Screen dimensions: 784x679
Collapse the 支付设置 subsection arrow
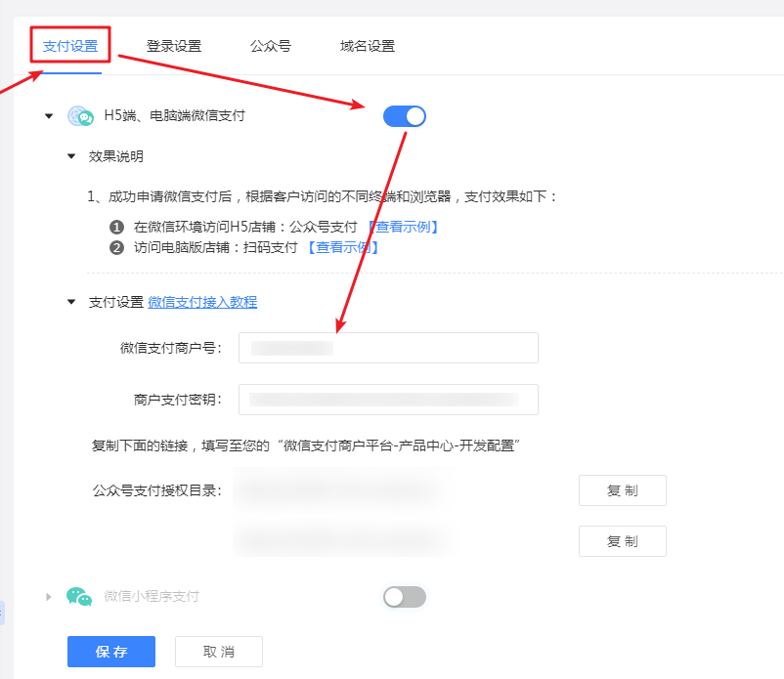71,302
